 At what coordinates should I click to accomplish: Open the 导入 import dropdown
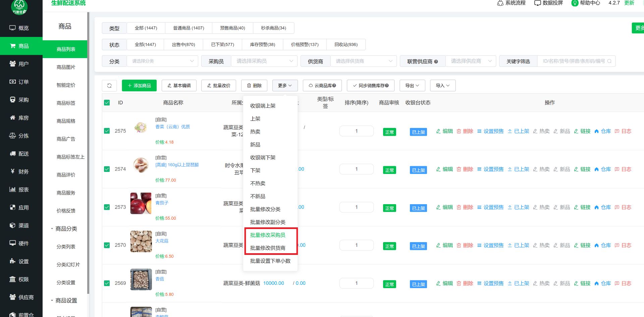coord(443,86)
